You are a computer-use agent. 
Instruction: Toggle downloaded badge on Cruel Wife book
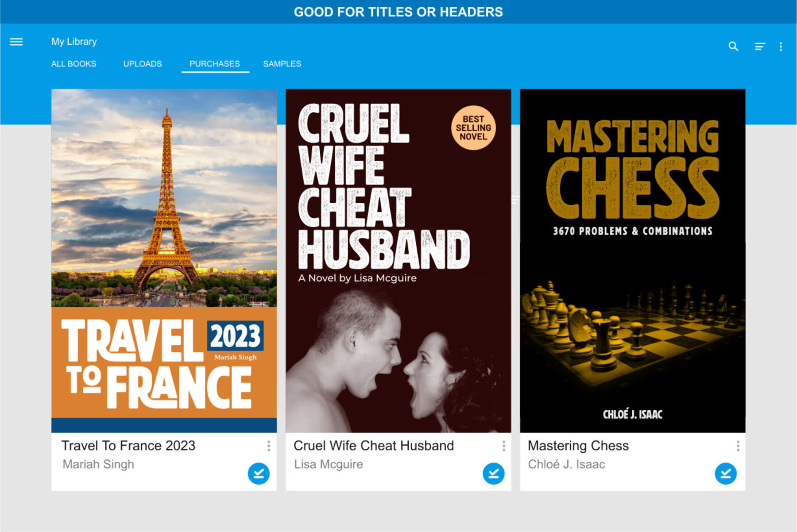tap(493, 474)
